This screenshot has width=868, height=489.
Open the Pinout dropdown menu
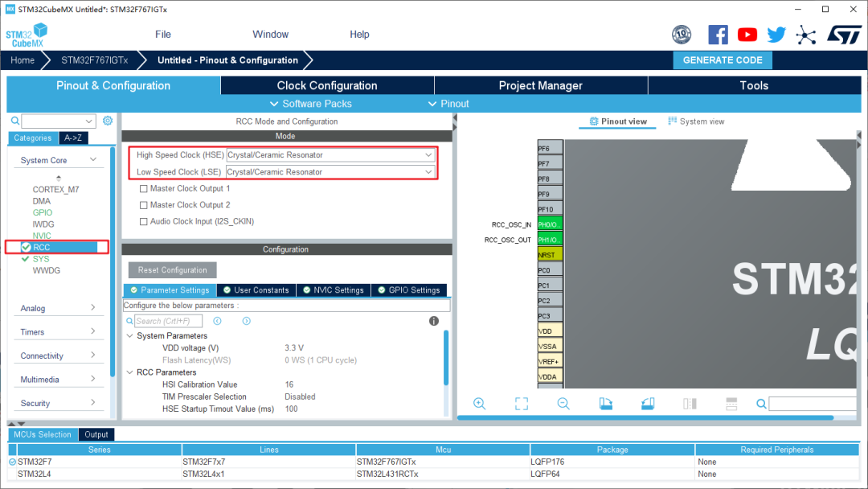click(x=448, y=104)
